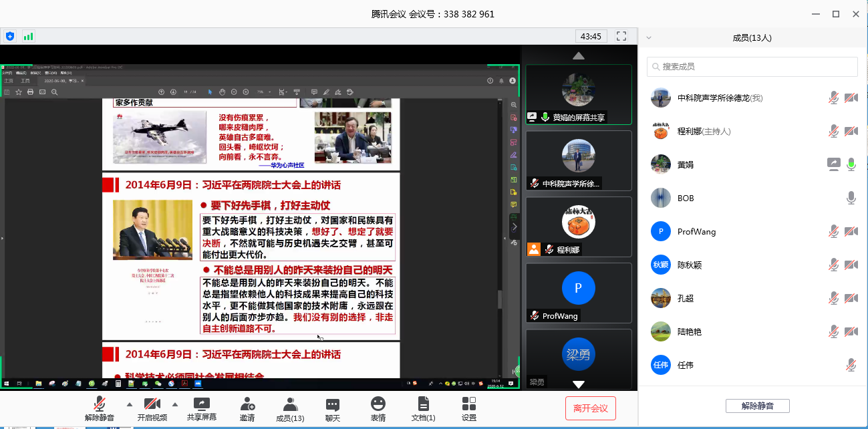Collapse the 成员 panel chevron
The image size is (868, 429).
coord(648,38)
